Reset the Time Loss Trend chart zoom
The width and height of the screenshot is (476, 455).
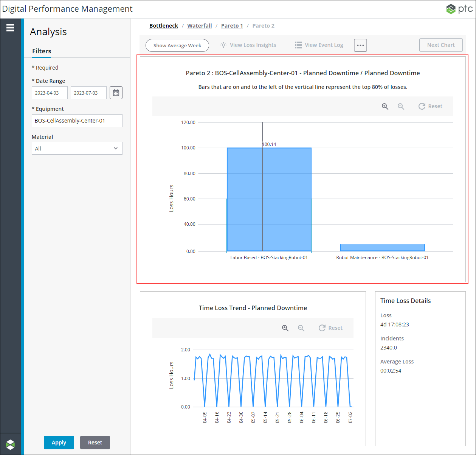(330, 328)
